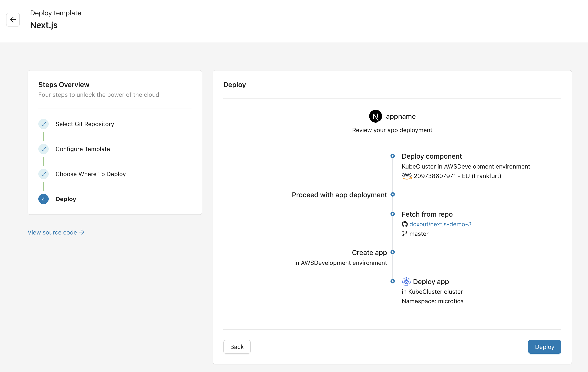The width and height of the screenshot is (588, 372).
Task: Click the Namespace: microtica text
Action: coord(432,301)
